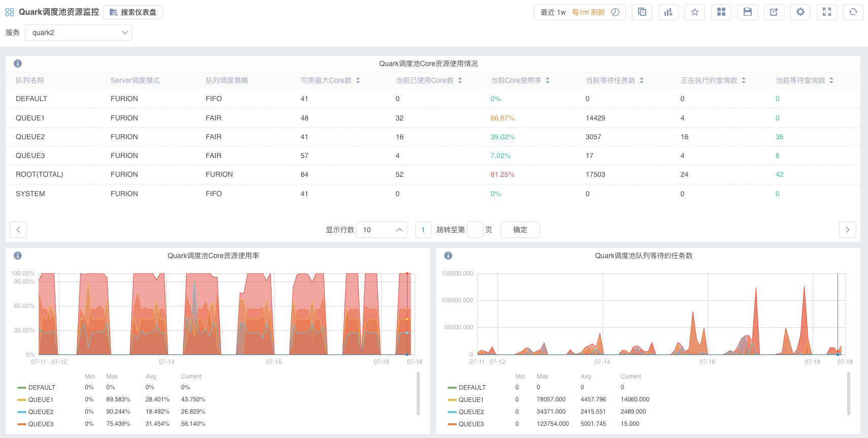The width and height of the screenshot is (868, 438).
Task: Go to the next table page arrow
Action: 847,230
